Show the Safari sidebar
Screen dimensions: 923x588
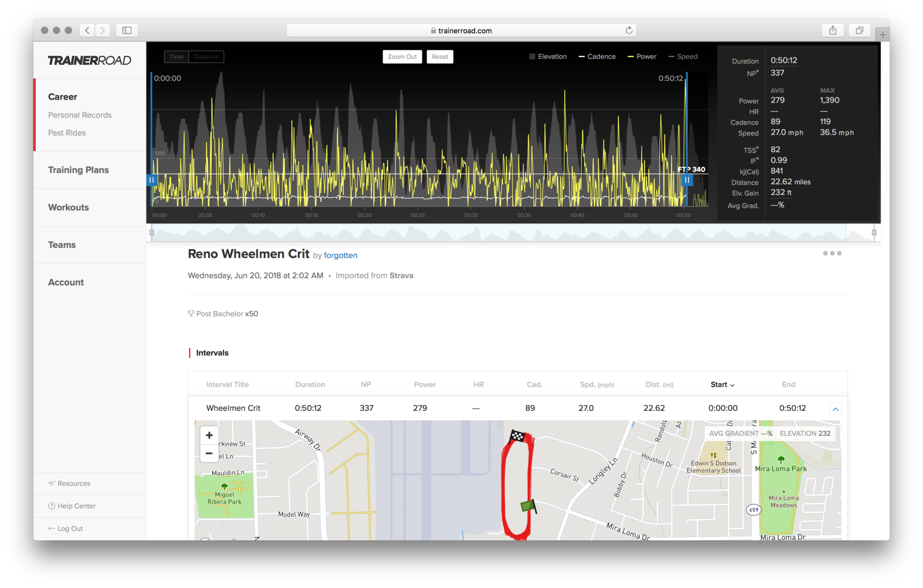click(x=127, y=30)
